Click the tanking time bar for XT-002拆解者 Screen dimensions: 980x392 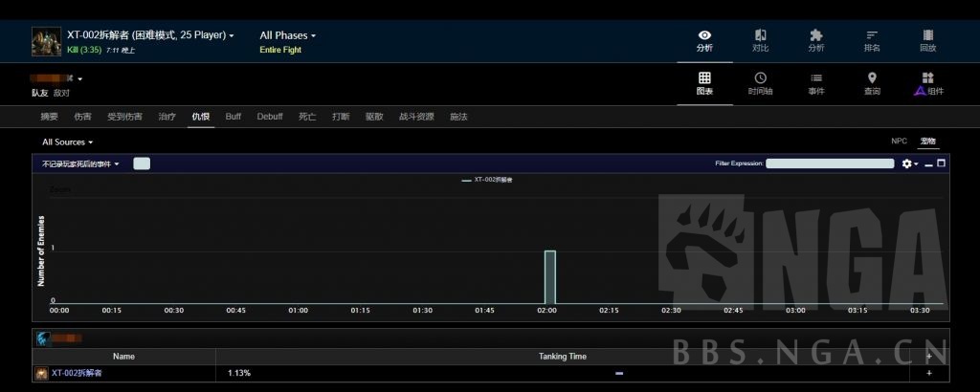point(619,373)
